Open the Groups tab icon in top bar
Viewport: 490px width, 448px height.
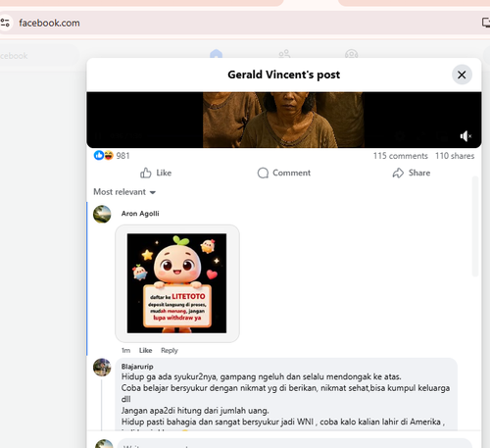[351, 54]
